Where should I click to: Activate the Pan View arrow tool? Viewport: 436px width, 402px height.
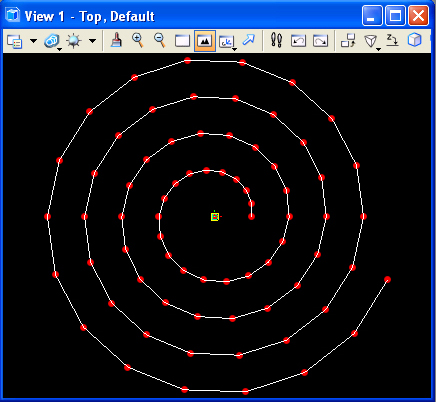(249, 40)
